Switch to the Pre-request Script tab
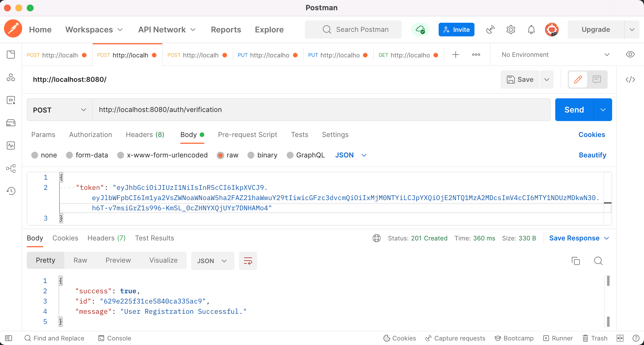This screenshot has width=644, height=345. click(x=247, y=135)
